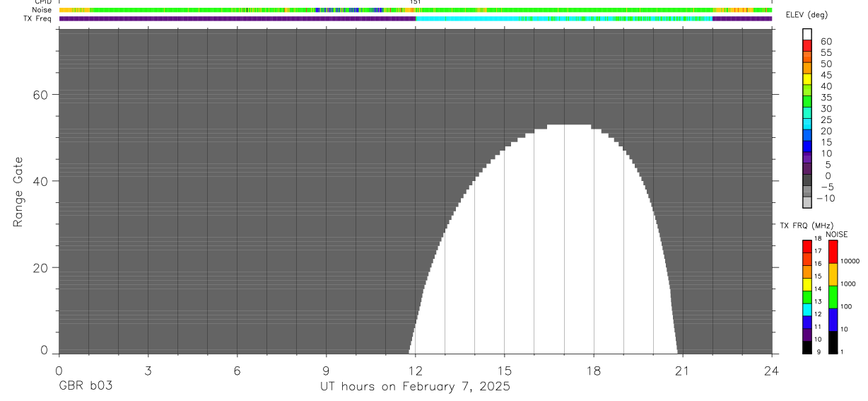Click the x-axis tick label 18
Screen dimensions: 868x401
(594, 370)
